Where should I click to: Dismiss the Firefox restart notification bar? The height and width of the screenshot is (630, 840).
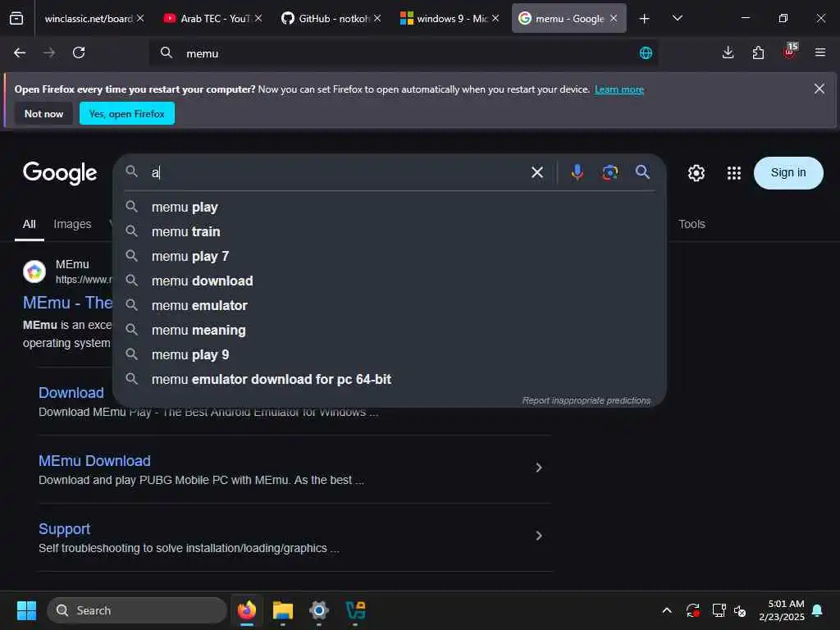tap(819, 89)
